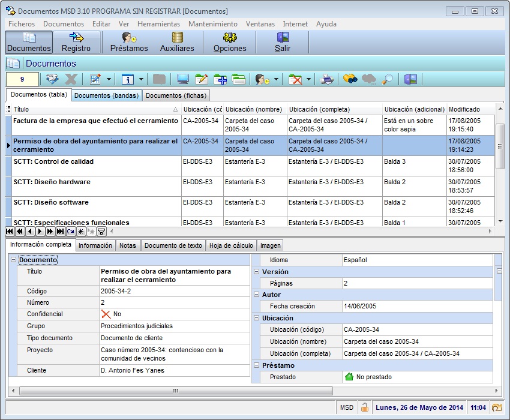Viewport: 510px width, 420px height.
Task: Click the blue information 'i' icon
Action: (128, 79)
